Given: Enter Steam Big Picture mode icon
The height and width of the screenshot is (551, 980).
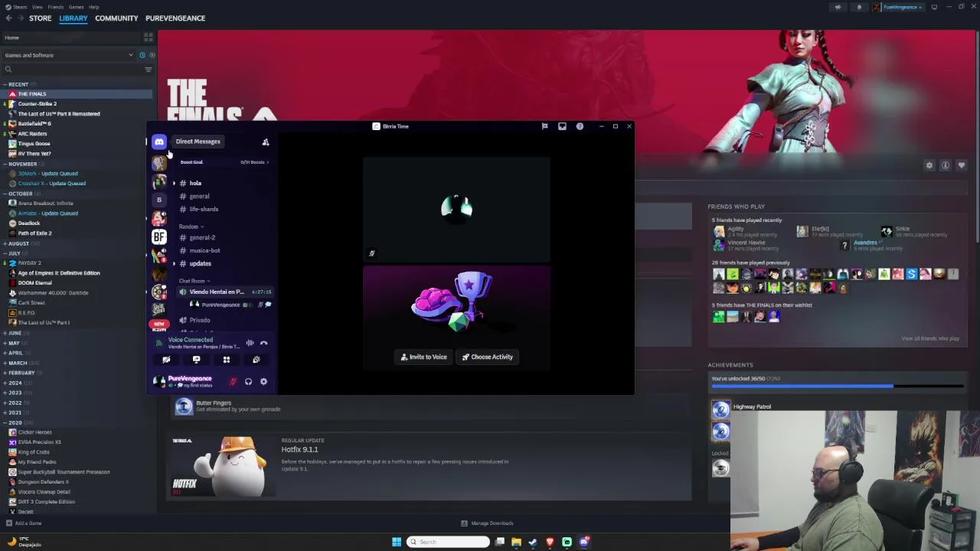Looking at the screenshot, I should 934,7.
